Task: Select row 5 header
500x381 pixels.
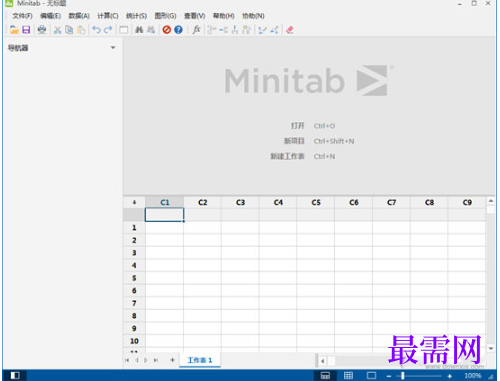Action: click(134, 278)
